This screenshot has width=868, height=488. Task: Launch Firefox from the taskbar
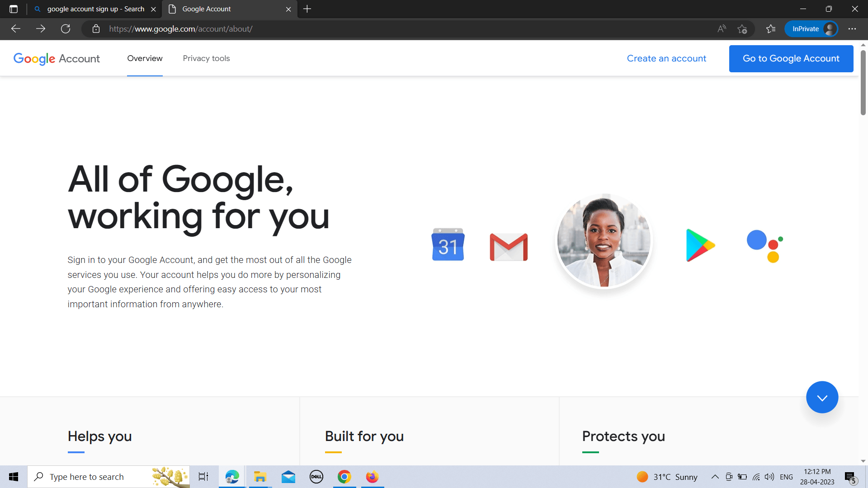click(372, 477)
